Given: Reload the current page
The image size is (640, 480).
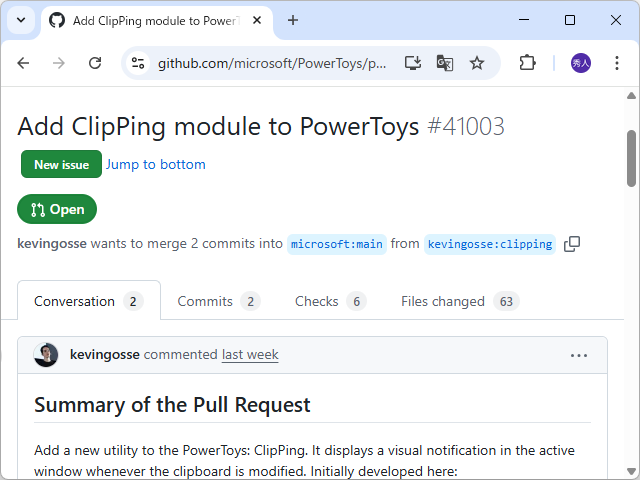Looking at the screenshot, I should point(95,63).
